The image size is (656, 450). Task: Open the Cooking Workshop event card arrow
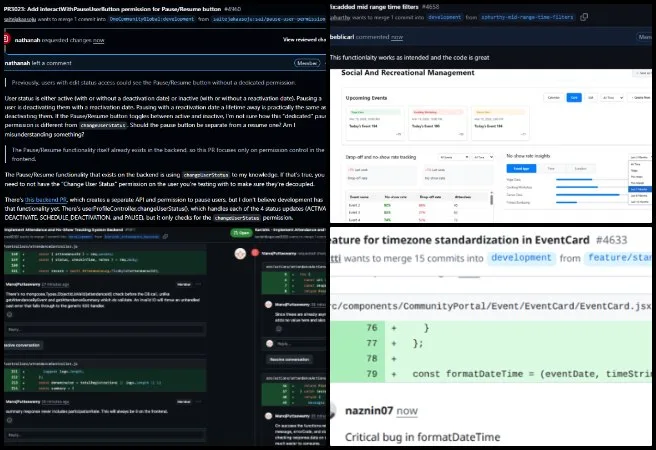pos(461,134)
